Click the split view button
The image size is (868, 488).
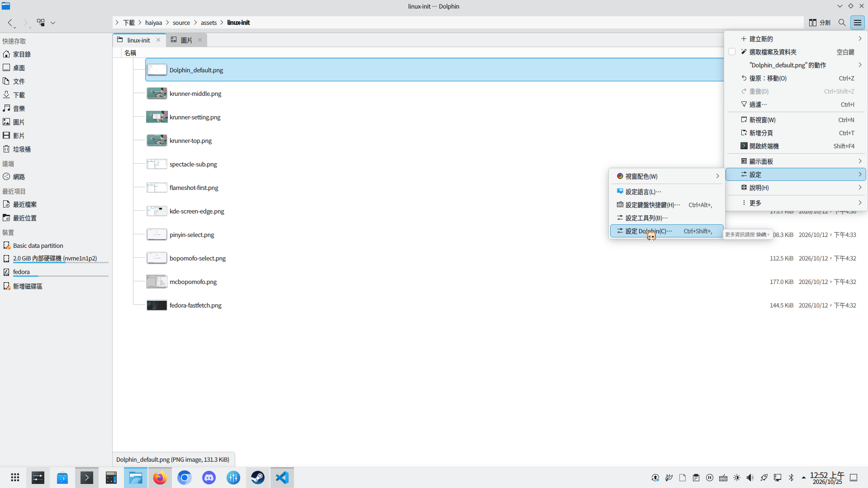(820, 23)
